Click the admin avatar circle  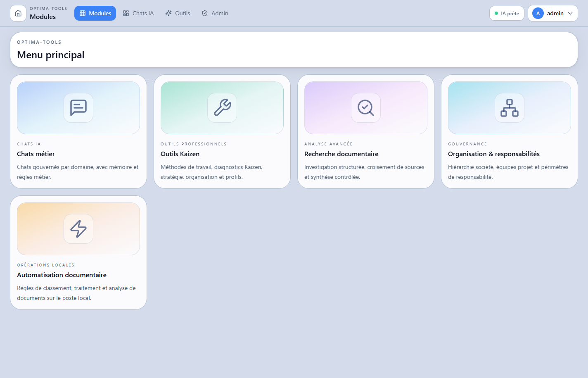tap(538, 13)
